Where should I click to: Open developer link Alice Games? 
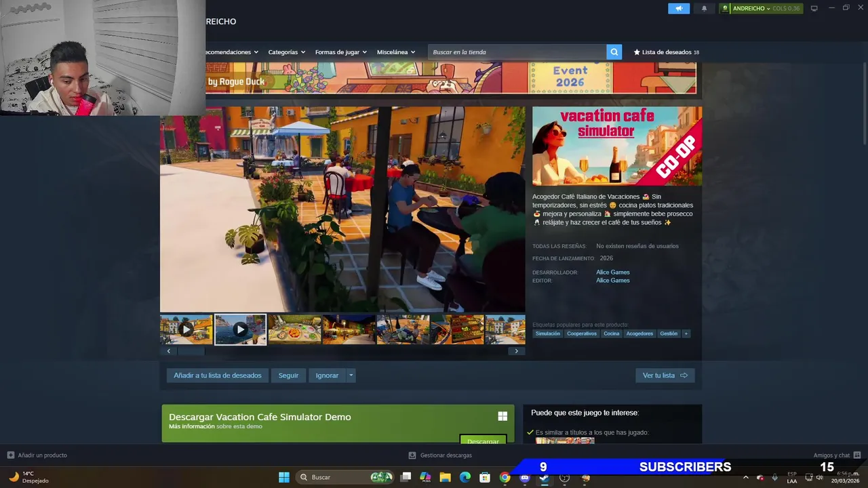click(x=613, y=272)
